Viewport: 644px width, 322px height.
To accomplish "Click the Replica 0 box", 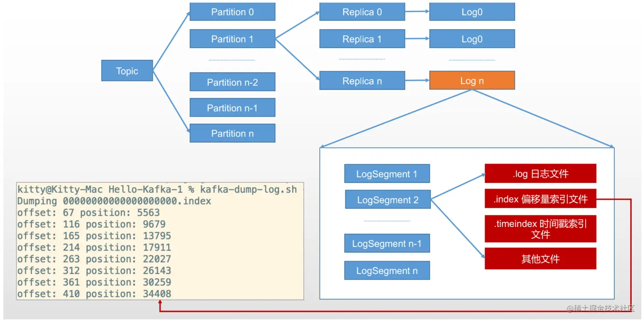I will point(362,12).
